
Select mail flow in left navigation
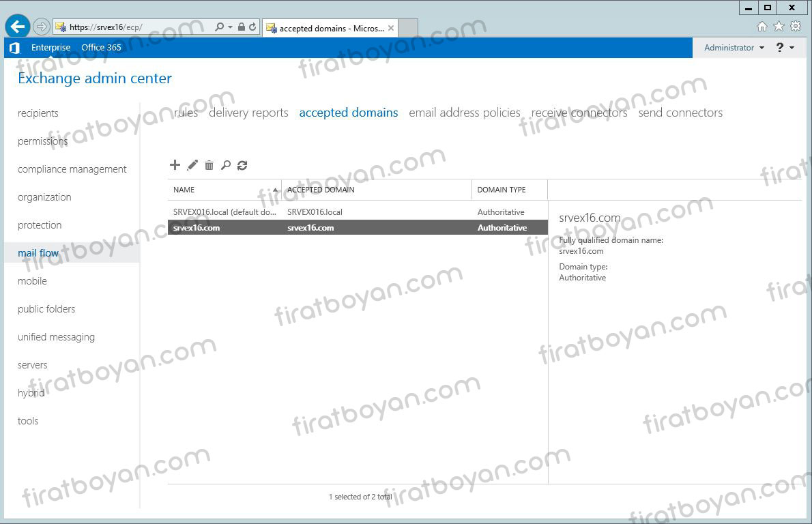pos(72,252)
